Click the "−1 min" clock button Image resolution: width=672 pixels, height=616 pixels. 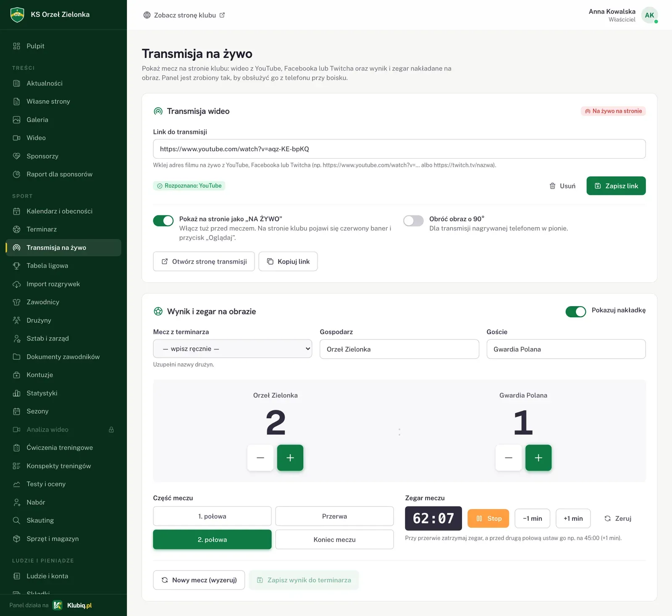tap(533, 519)
